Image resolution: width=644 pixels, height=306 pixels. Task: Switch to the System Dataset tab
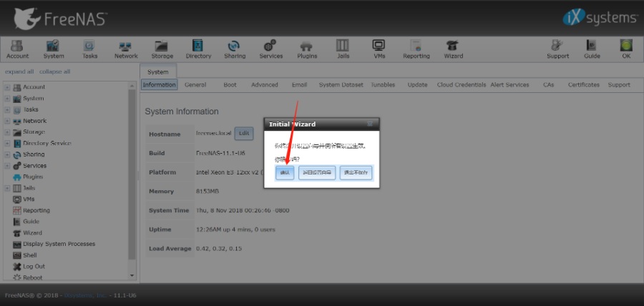coord(341,84)
